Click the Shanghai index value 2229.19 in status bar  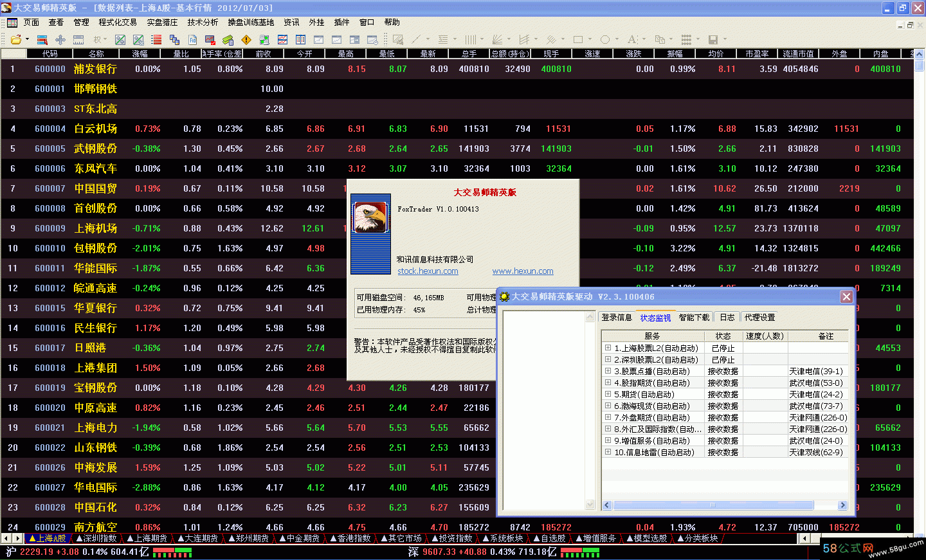37,552
